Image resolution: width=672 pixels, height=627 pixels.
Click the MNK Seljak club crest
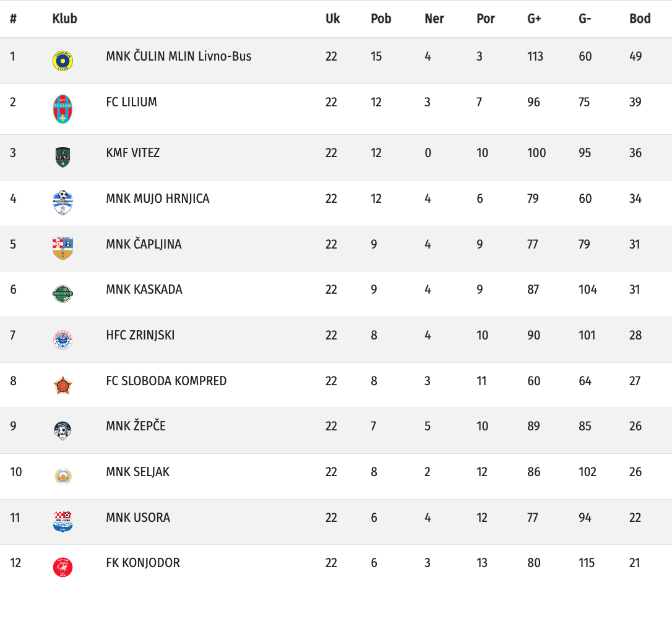pos(62,476)
